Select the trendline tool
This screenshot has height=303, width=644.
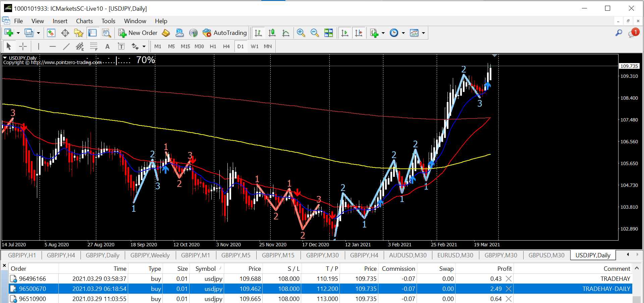click(x=66, y=46)
